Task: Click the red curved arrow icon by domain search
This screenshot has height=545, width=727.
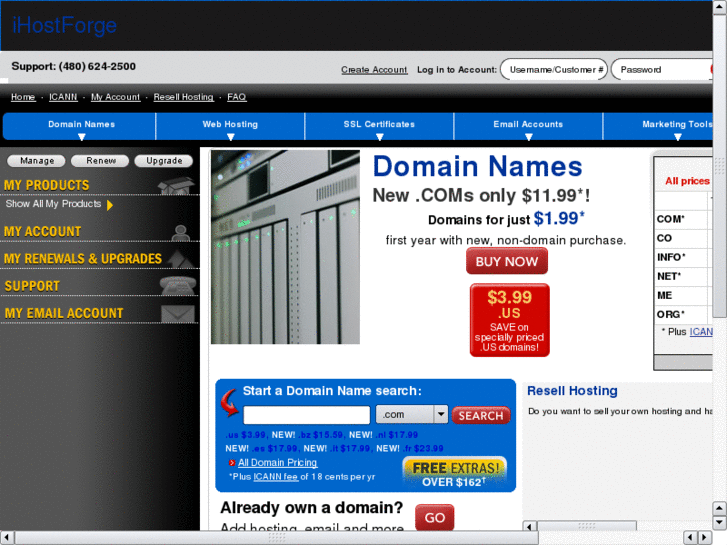Action: pos(230,402)
